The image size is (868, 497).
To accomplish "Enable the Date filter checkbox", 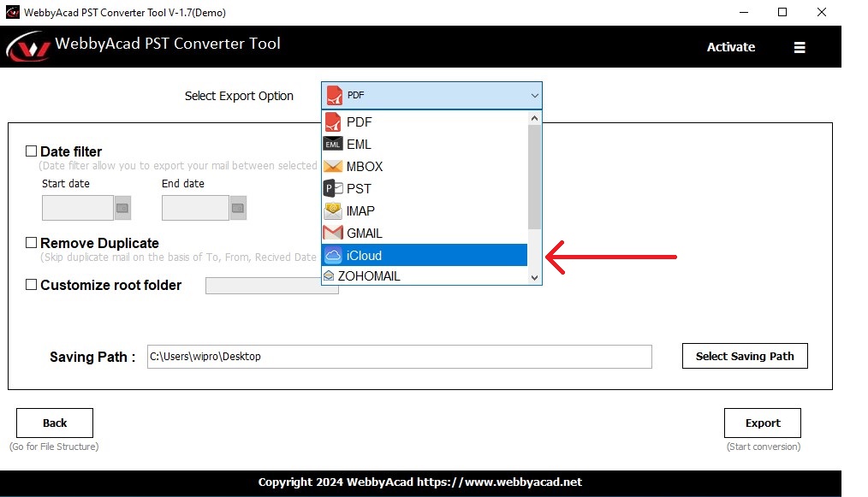I will coord(32,151).
